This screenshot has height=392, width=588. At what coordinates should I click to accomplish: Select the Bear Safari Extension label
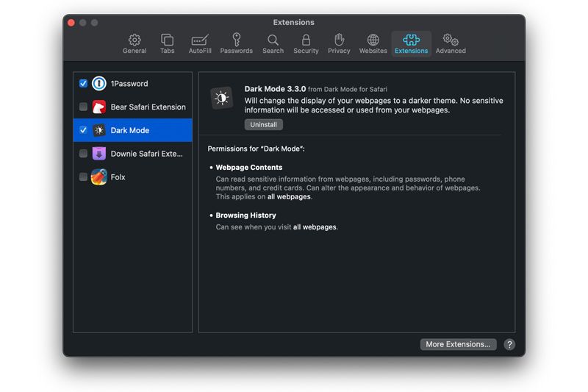pos(148,107)
